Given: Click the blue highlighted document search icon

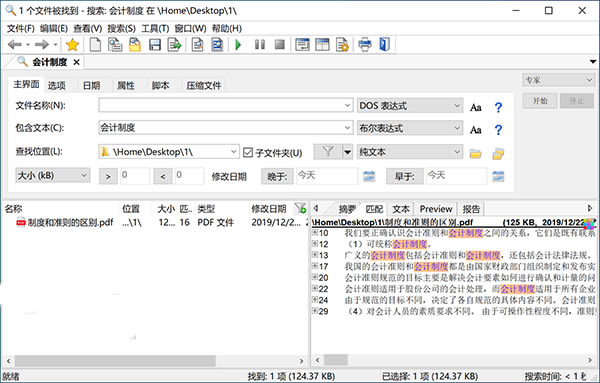Looking at the screenshot, I should [217, 45].
